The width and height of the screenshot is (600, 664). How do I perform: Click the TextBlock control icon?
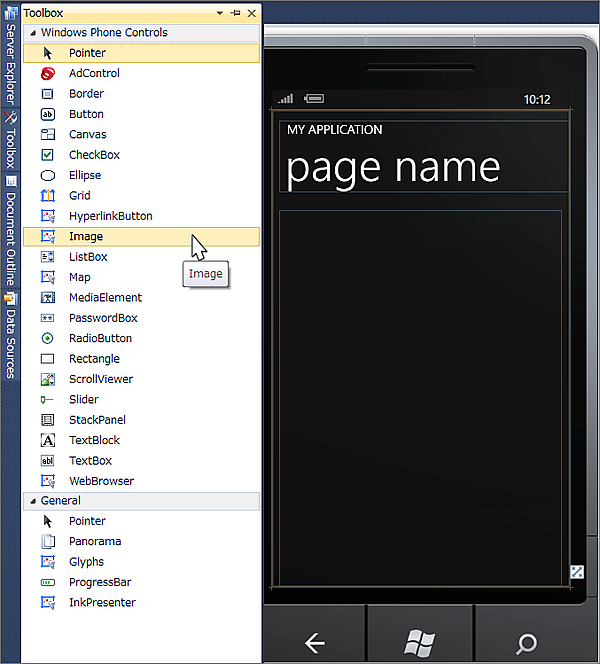(x=47, y=440)
